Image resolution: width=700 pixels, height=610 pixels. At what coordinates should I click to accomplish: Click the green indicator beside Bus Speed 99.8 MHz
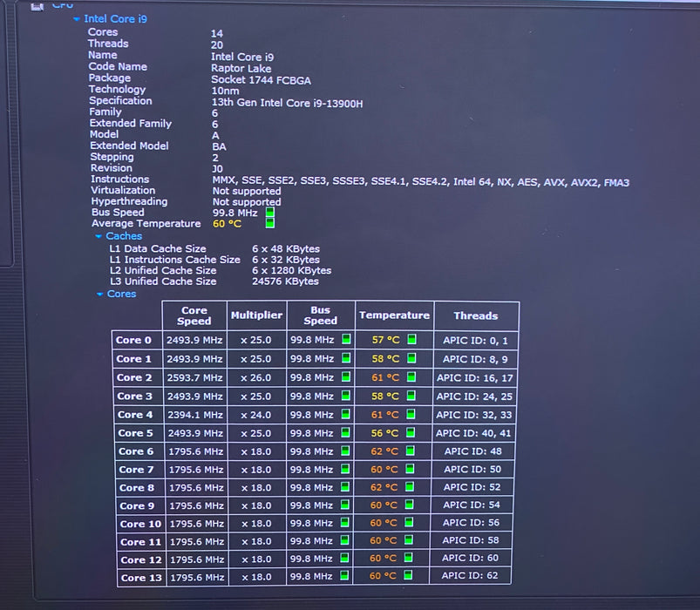[270, 213]
